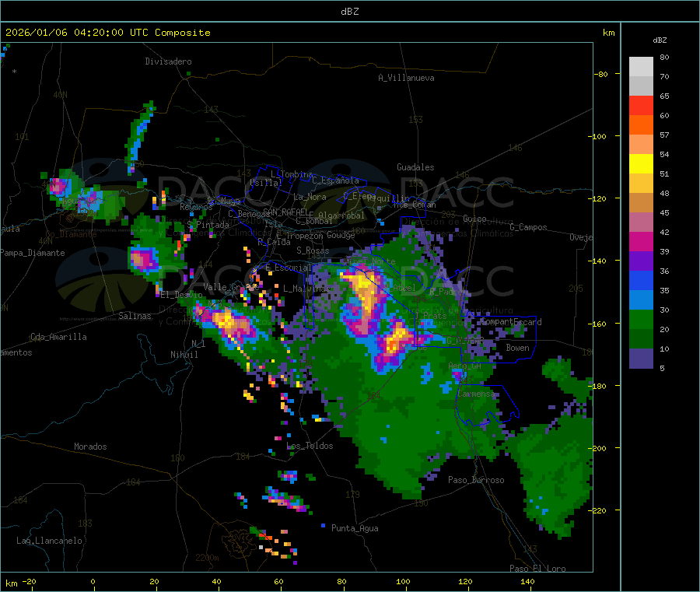Click the Carmensa place label
Viewport: 700px width, 592px height.
476,394
